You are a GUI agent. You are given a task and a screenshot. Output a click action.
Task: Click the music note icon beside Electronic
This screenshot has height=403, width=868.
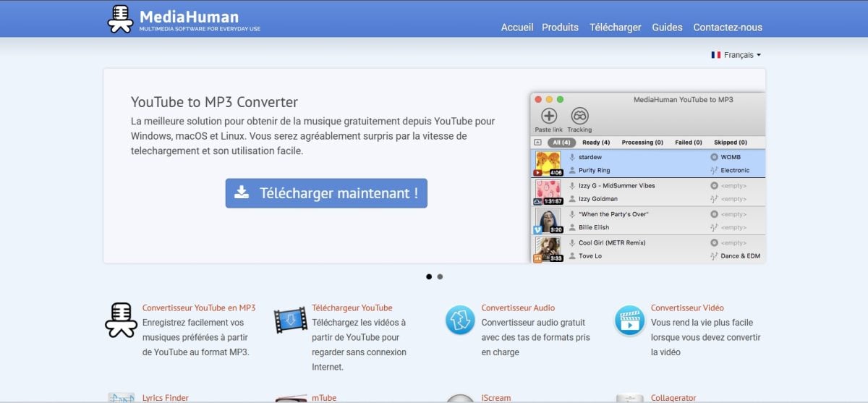tap(714, 171)
